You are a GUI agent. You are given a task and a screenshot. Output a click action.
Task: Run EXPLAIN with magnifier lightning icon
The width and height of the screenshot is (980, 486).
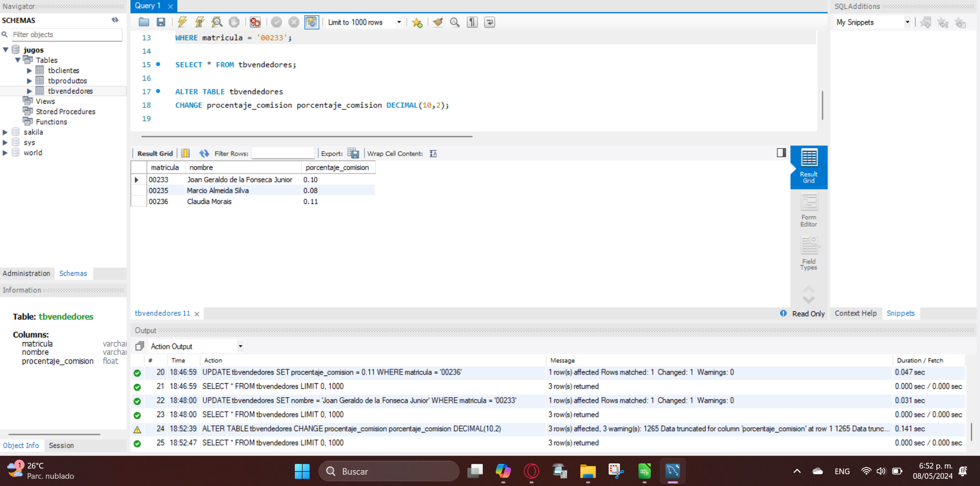(217, 22)
